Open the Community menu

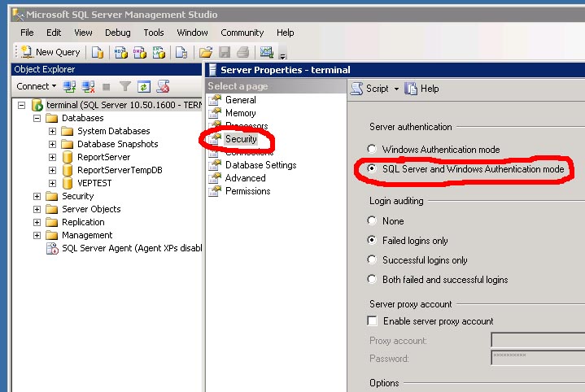(x=242, y=33)
